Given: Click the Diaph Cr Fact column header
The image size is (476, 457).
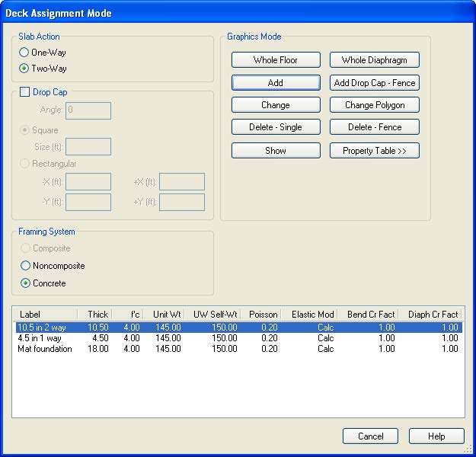Looking at the screenshot, I should pyautogui.click(x=430, y=315).
